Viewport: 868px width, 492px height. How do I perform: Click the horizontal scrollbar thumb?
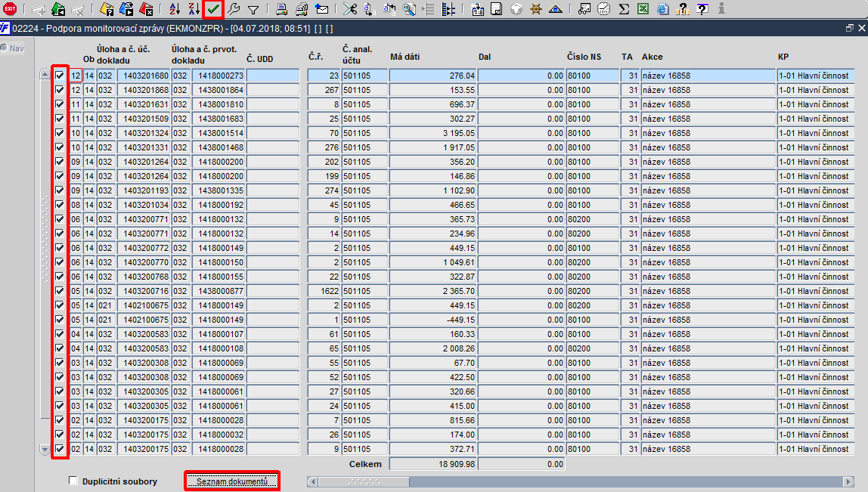point(364,482)
